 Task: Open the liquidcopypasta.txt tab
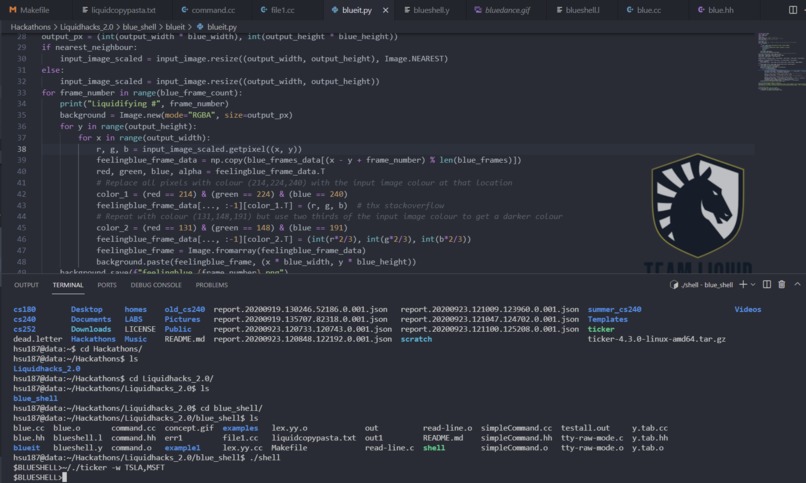pyautogui.click(x=123, y=10)
